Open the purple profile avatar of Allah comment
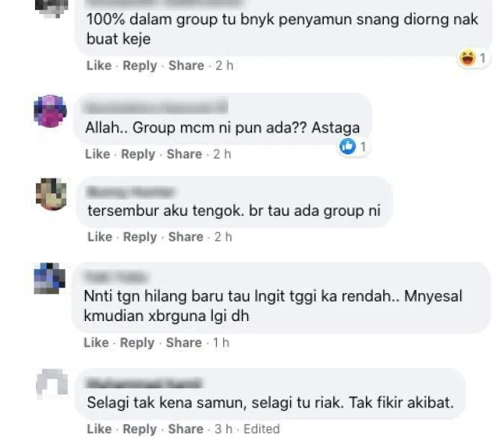The width and height of the screenshot is (504, 438). pos(51,111)
